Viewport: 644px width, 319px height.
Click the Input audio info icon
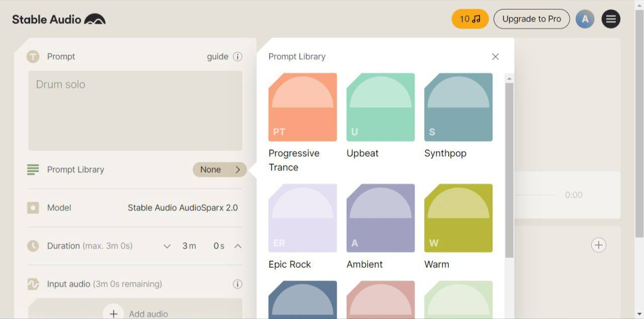237,284
